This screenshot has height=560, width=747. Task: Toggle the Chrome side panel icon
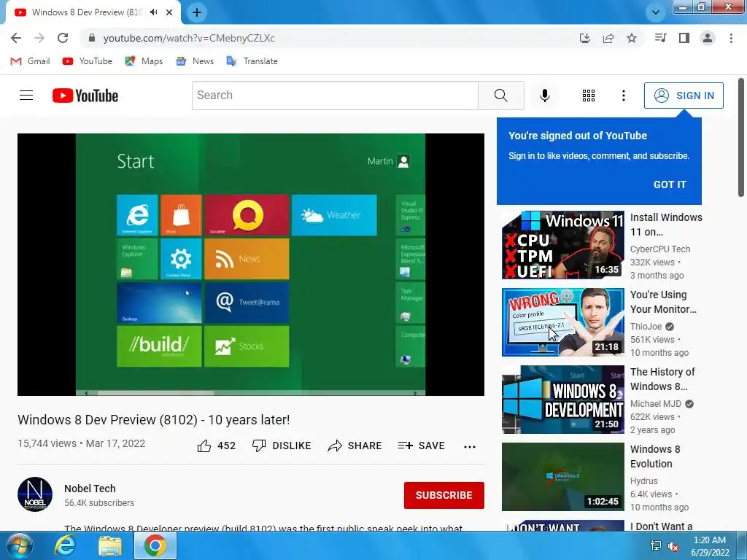(684, 38)
